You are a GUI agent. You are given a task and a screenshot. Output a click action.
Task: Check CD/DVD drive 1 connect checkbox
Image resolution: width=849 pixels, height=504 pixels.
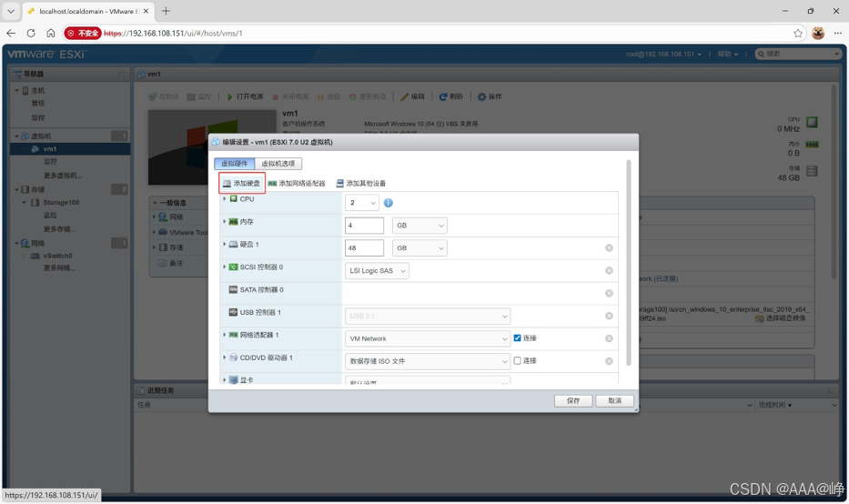pyautogui.click(x=517, y=360)
